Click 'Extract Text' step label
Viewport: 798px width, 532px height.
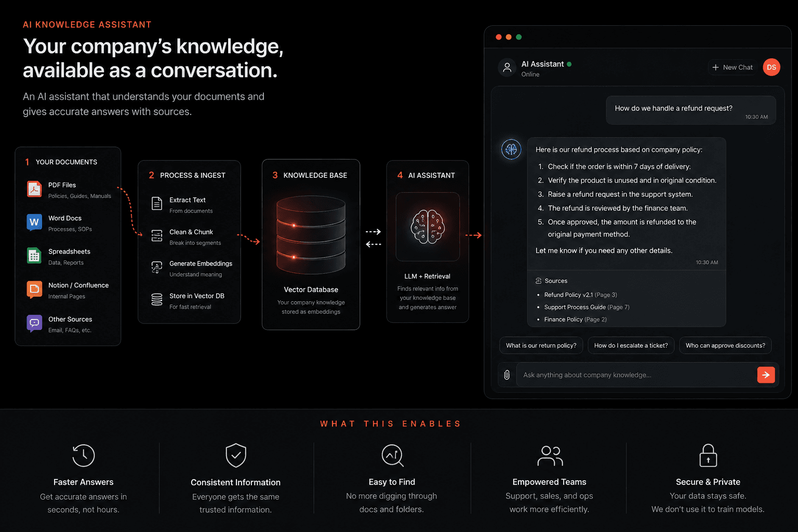point(188,200)
